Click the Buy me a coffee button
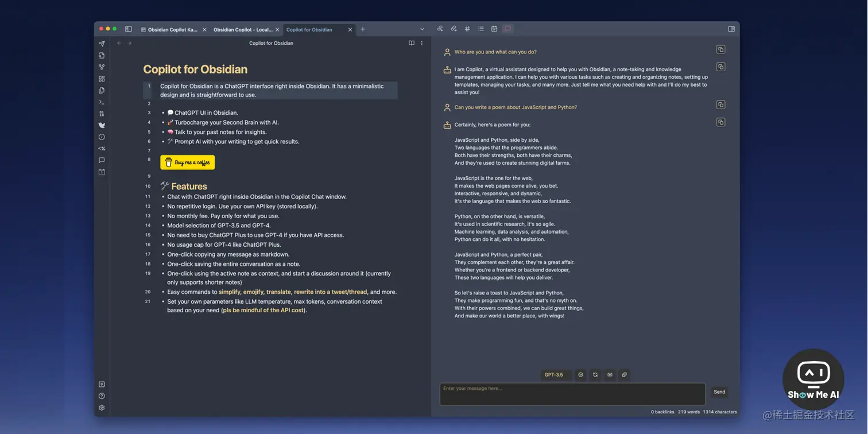Image resolution: width=868 pixels, height=434 pixels. 188,162
